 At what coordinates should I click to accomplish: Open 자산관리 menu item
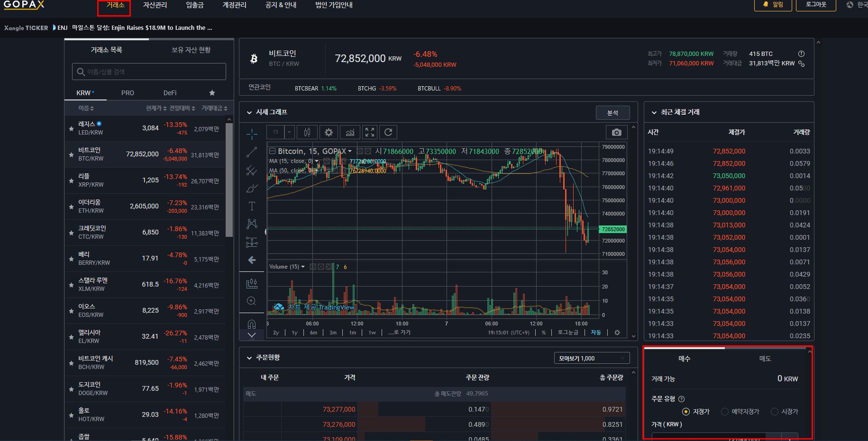pyautogui.click(x=155, y=5)
